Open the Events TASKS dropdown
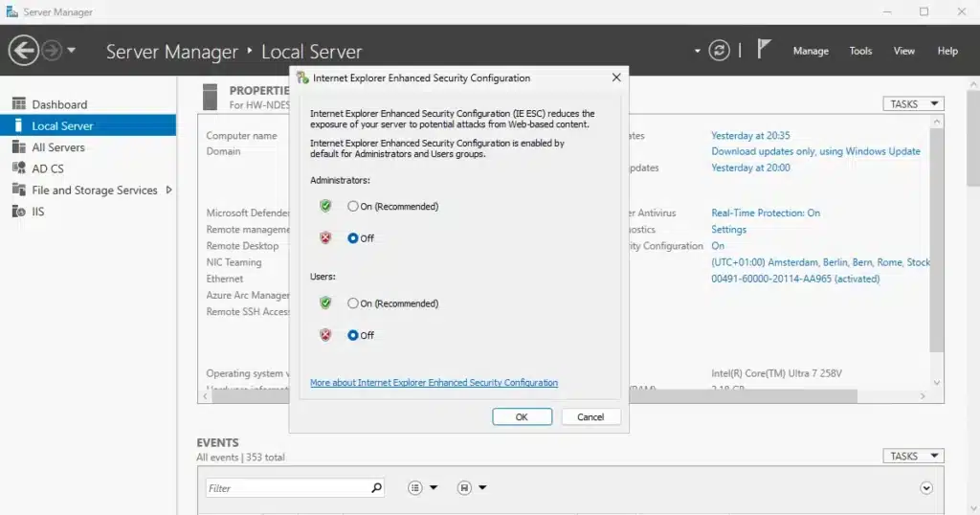 click(x=913, y=457)
